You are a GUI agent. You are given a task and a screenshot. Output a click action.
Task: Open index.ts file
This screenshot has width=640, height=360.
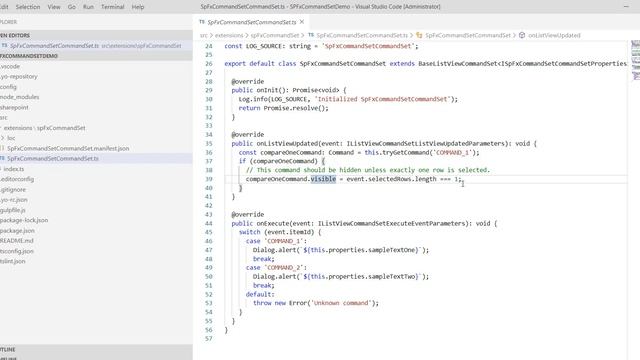pyautogui.click(x=14, y=169)
